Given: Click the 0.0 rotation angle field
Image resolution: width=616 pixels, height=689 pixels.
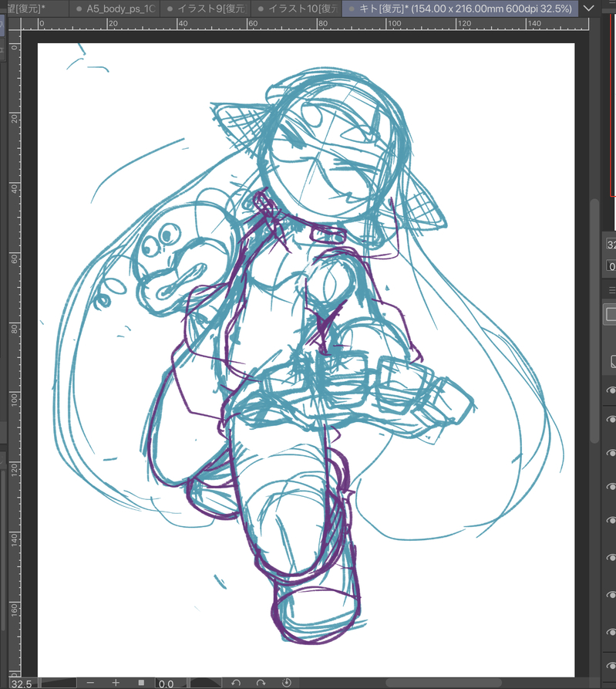Looking at the screenshot, I should coord(170,684).
